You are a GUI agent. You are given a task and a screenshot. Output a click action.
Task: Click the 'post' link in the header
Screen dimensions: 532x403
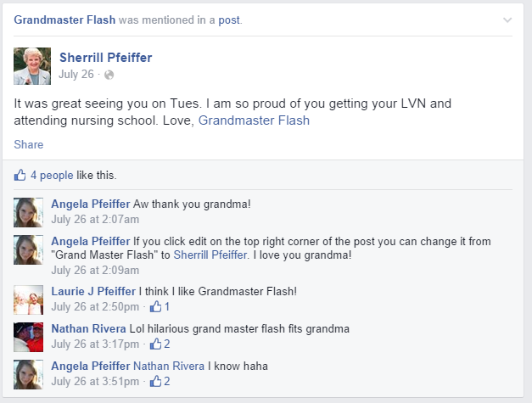227,19
